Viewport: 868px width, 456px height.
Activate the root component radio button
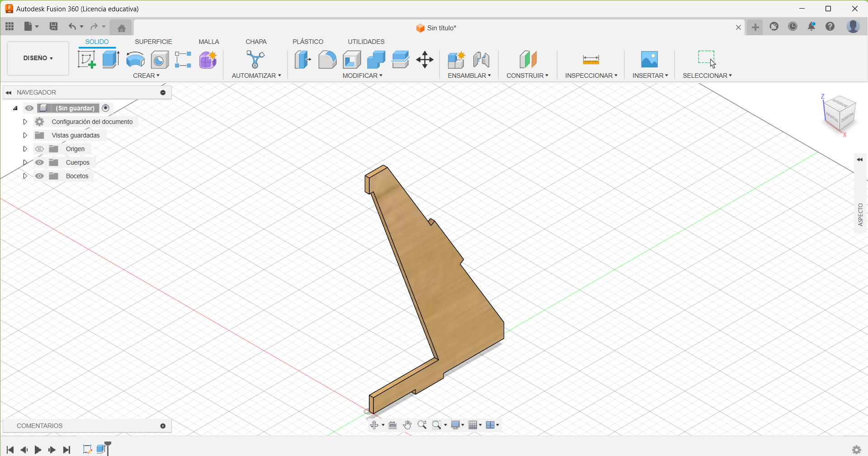pos(106,108)
